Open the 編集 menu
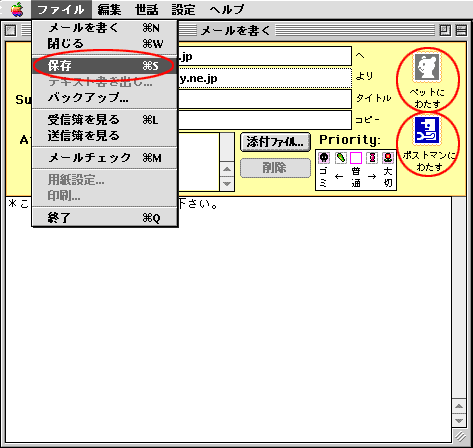Viewport: 473px width, 448px height. tap(109, 9)
